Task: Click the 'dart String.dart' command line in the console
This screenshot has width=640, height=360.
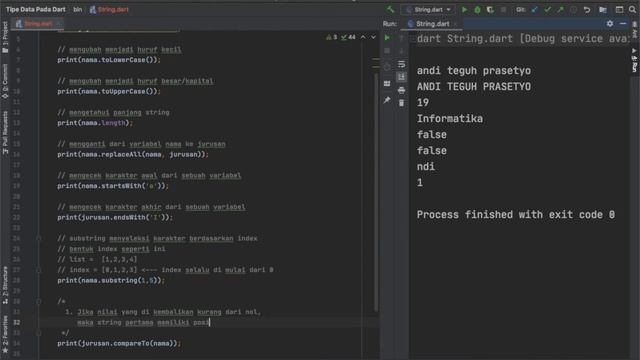Action: 522,39
